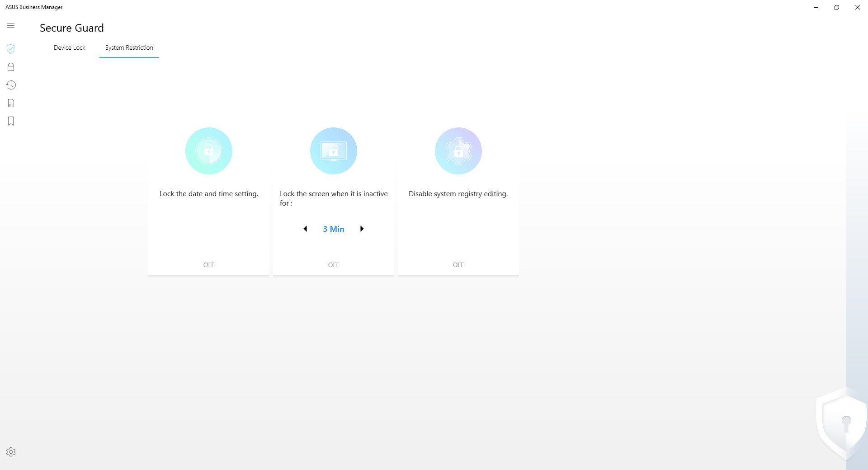Open the history clock sidebar icon
This screenshot has height=470, width=868.
11,85
